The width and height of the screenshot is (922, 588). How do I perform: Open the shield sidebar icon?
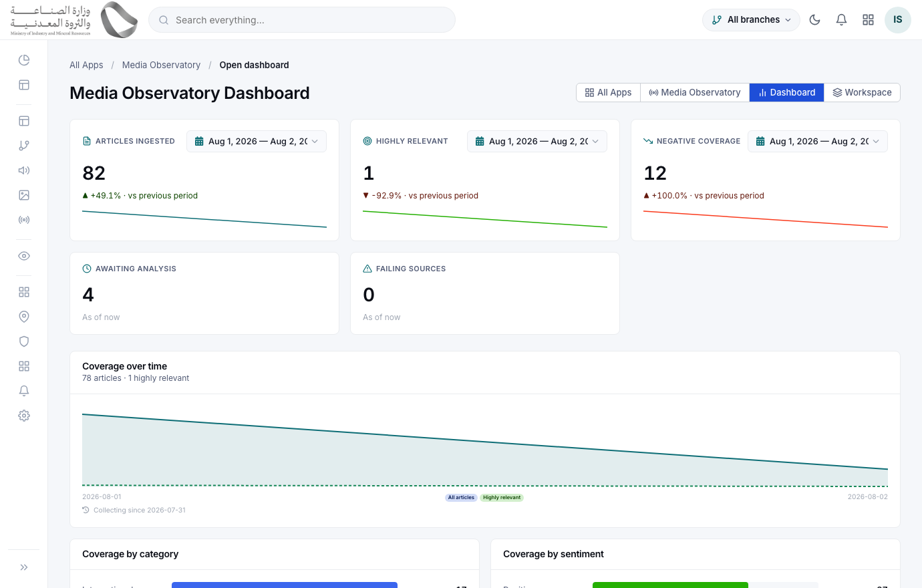[x=24, y=341]
